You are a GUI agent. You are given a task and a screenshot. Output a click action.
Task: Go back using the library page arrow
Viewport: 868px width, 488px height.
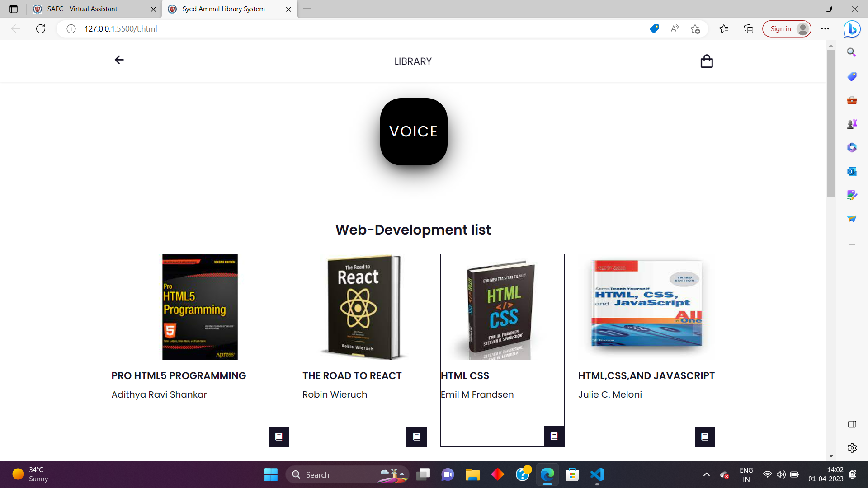tap(119, 60)
